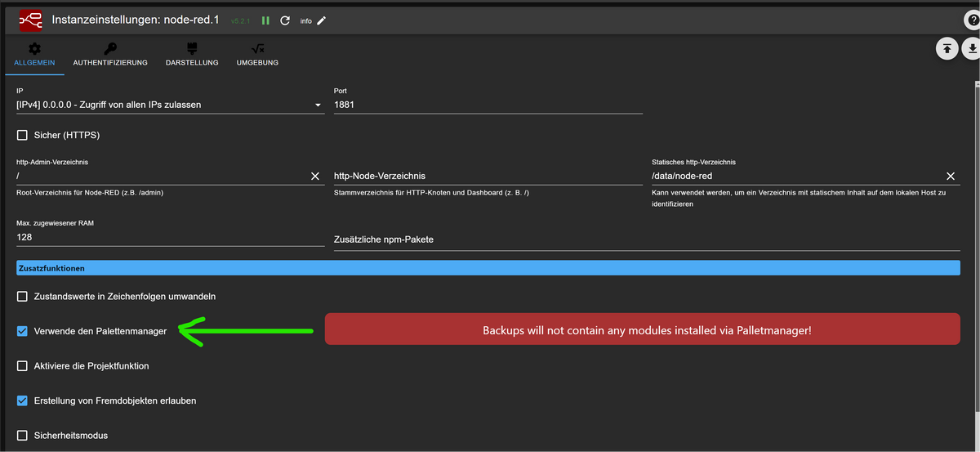Open the Authentifizierung tab

(110, 55)
